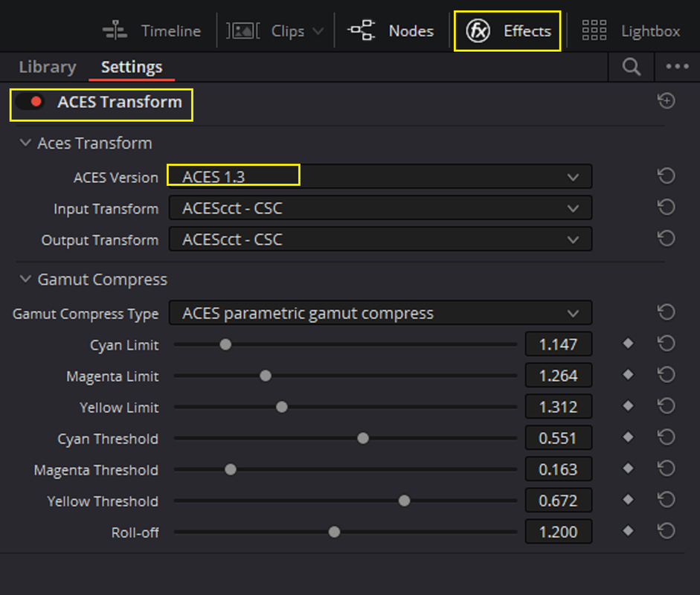Toggle the Effects panel
Screen dimensions: 700x595
[507, 30]
